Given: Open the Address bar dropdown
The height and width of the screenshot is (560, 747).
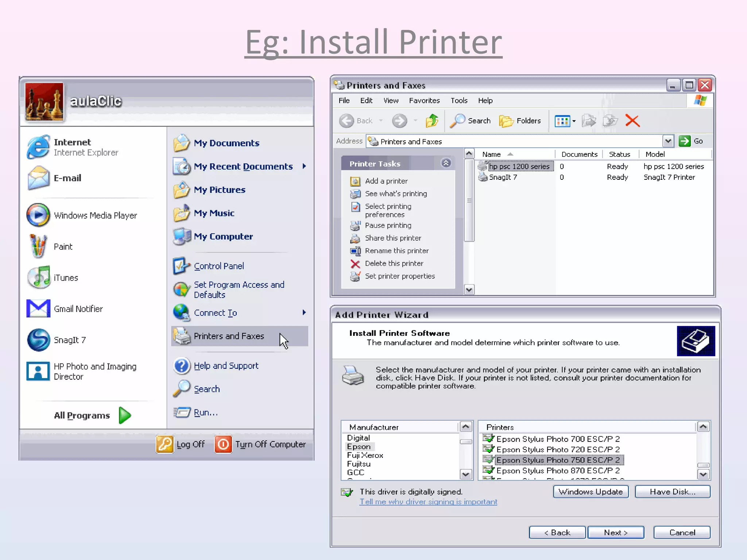Looking at the screenshot, I should [x=668, y=141].
